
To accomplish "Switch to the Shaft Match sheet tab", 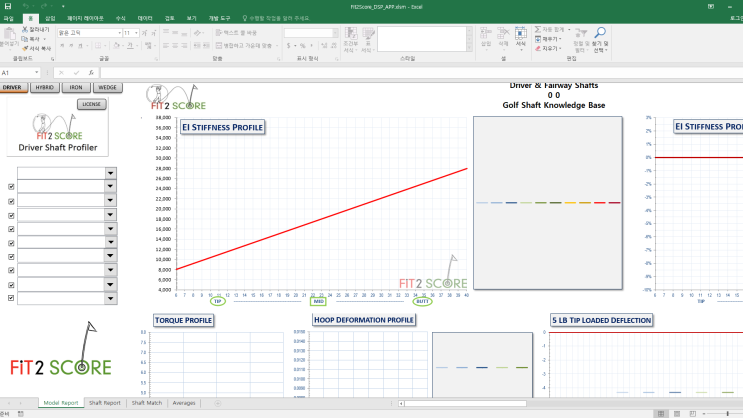I will point(147,403).
